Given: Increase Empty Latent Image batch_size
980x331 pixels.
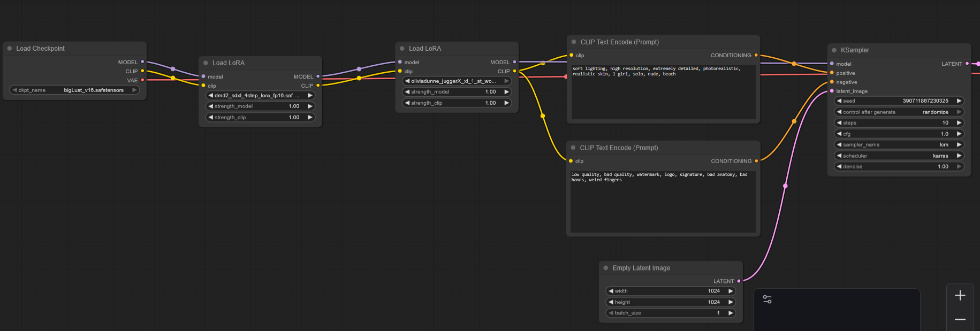Looking at the screenshot, I should click(731, 313).
